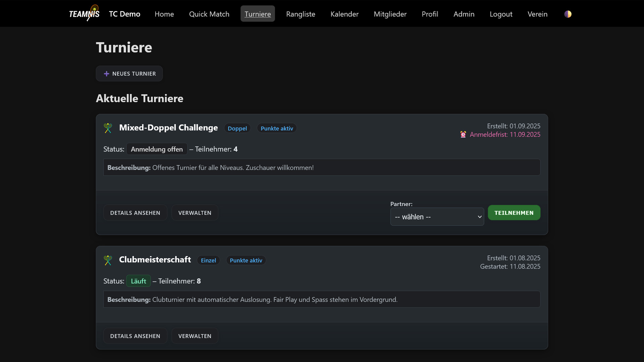Open the Partner wählen dropdown

pyautogui.click(x=437, y=217)
